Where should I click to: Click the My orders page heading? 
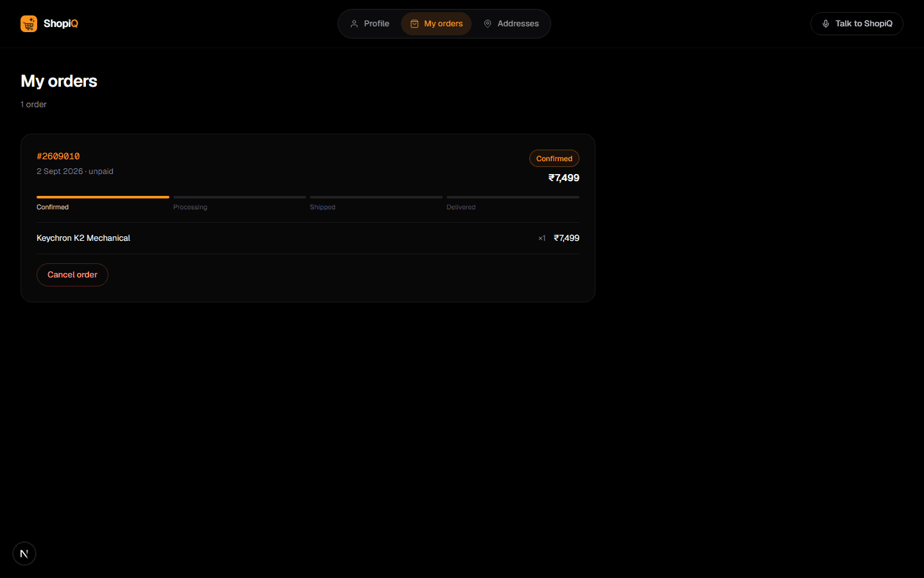click(x=59, y=81)
